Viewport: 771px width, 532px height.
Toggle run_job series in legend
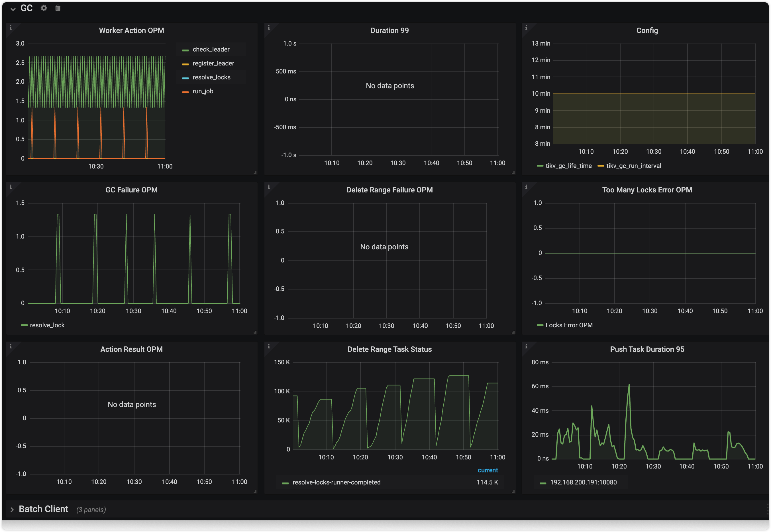(203, 91)
